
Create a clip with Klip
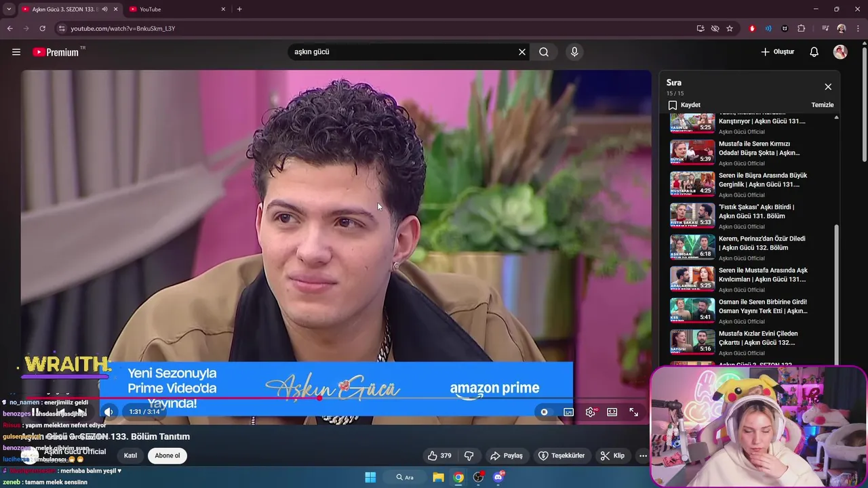pos(612,456)
